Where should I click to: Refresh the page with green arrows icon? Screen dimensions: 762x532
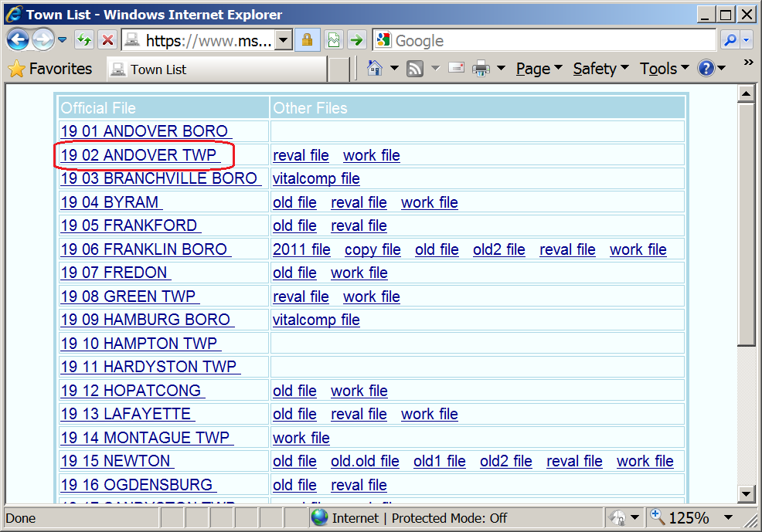pos(84,40)
